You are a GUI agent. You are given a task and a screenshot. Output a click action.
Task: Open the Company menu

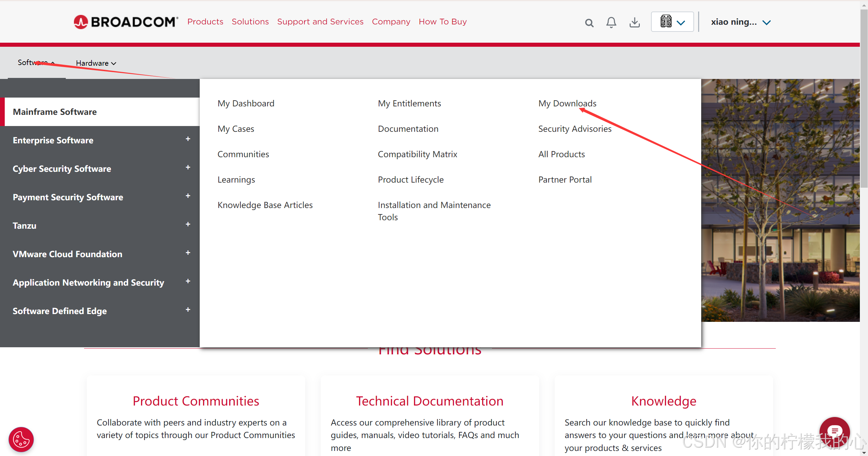click(x=391, y=22)
